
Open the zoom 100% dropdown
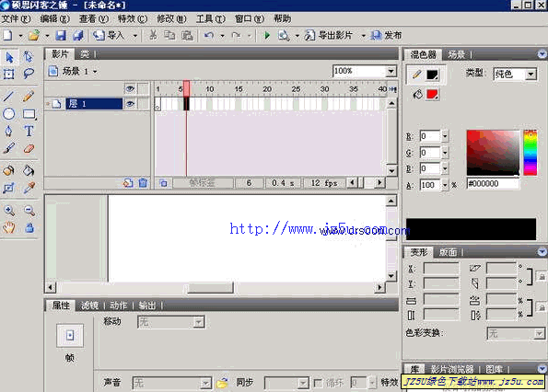pyautogui.click(x=391, y=71)
